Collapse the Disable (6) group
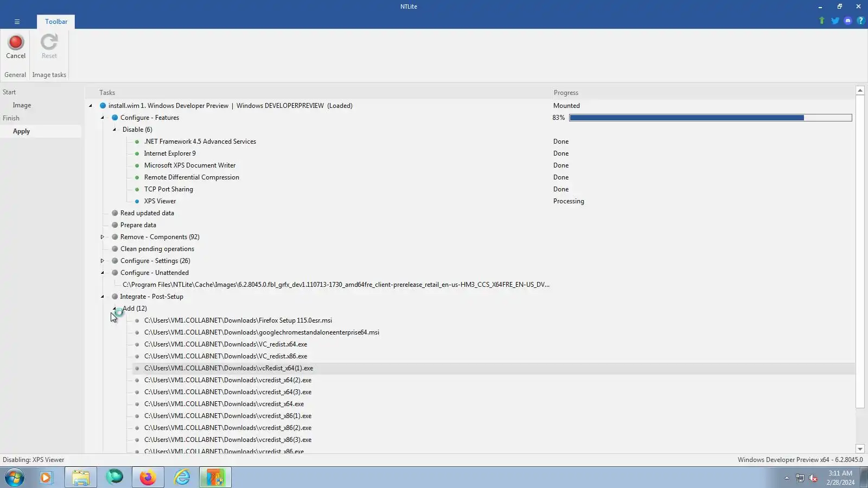Viewport: 868px width, 488px height. [x=114, y=130]
